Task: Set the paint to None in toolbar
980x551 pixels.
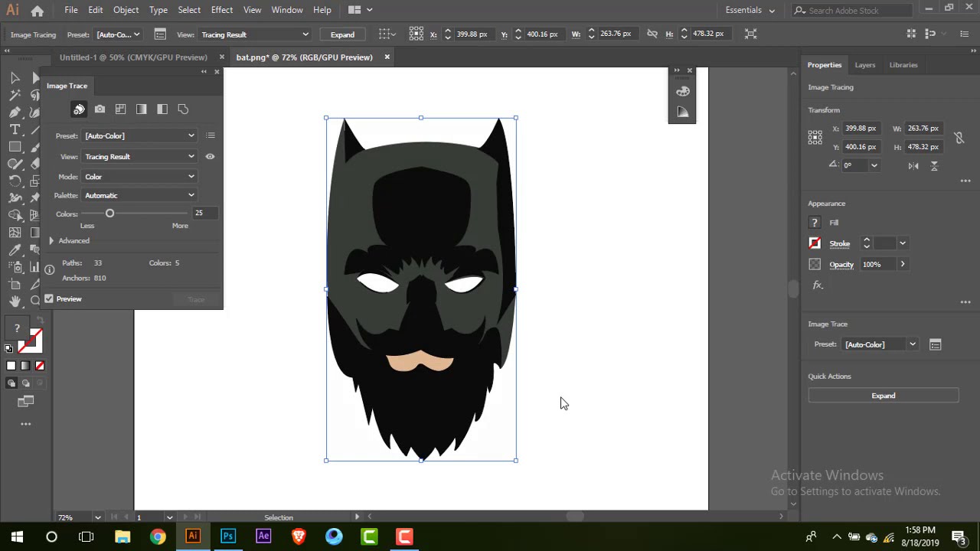Action: coord(40,366)
